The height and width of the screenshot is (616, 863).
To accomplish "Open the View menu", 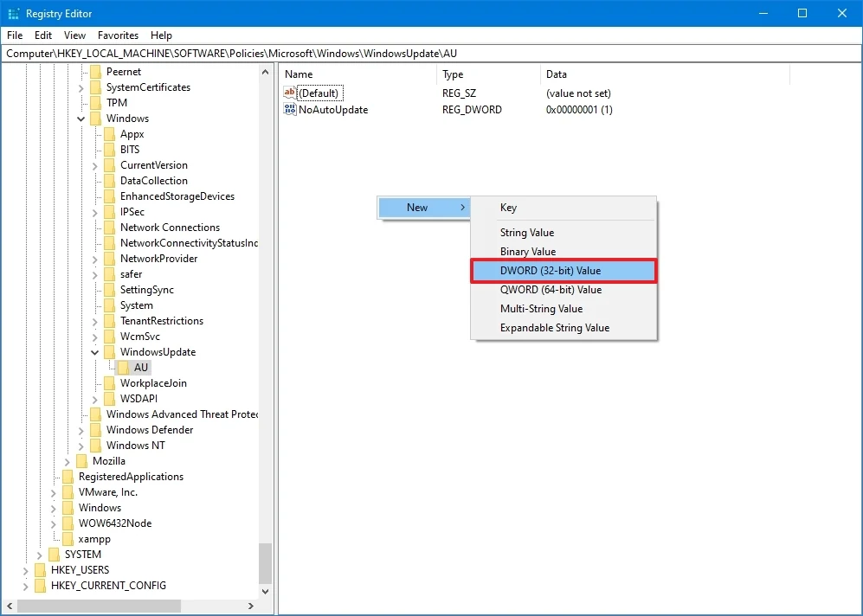I will coord(74,35).
